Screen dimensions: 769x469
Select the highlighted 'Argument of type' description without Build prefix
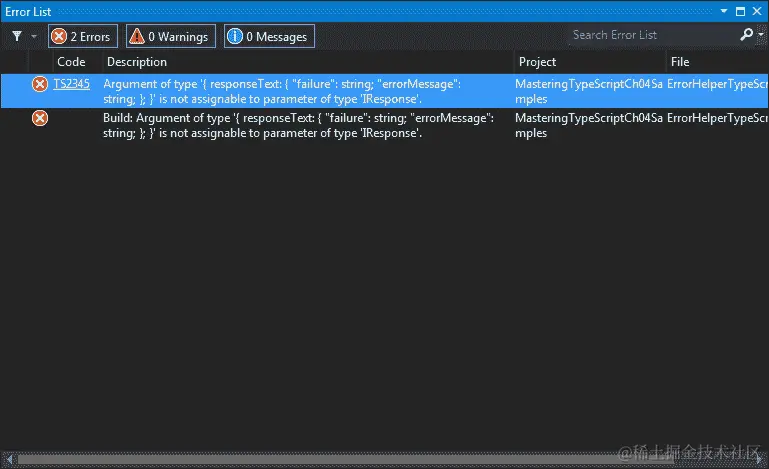[282, 91]
